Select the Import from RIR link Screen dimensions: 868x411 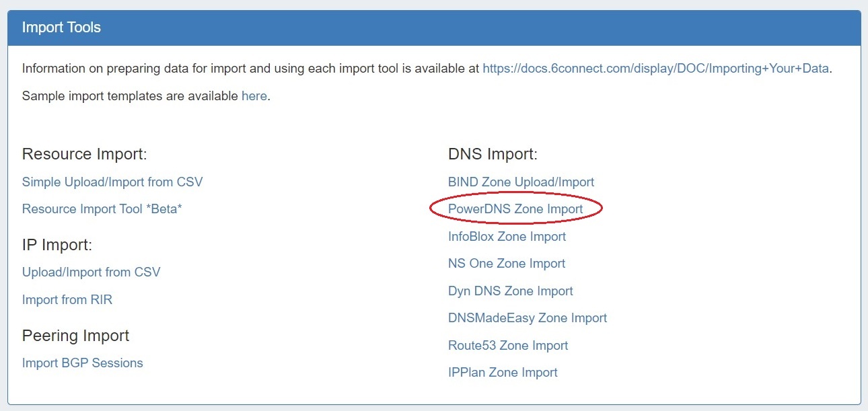pos(67,299)
